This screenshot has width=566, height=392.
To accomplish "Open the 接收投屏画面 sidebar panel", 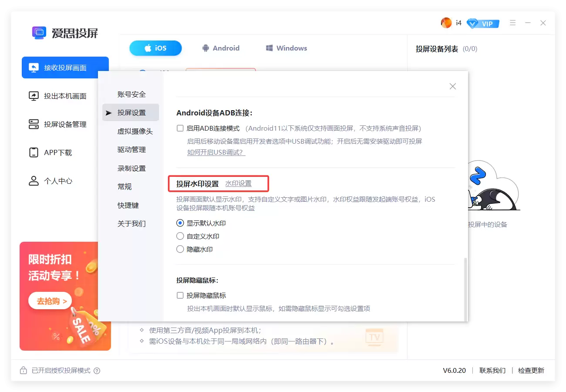I will click(61, 68).
